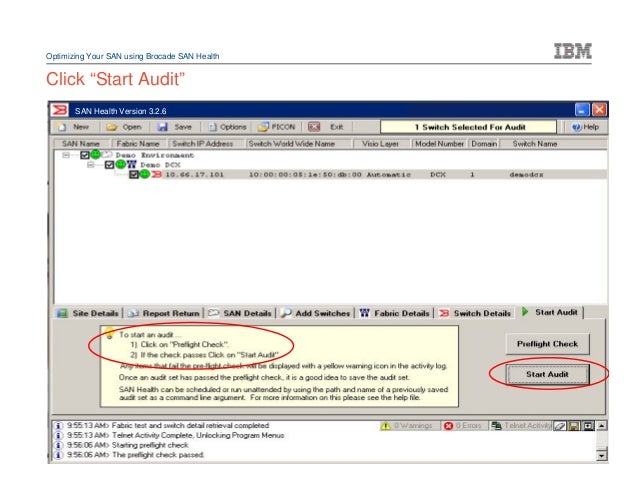Select the Start Audit tab
Image resolution: width=638 pixels, height=493 pixels.
550,312
